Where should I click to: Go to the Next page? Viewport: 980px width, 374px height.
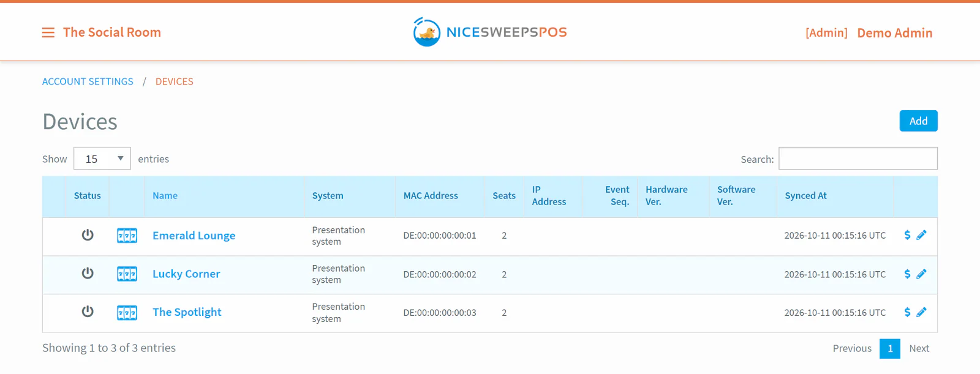point(919,348)
